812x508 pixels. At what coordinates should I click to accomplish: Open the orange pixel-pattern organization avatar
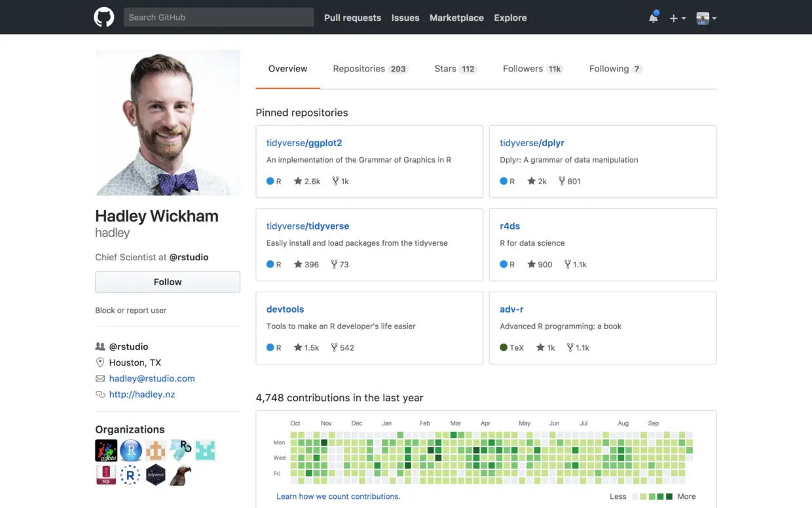coord(155,450)
